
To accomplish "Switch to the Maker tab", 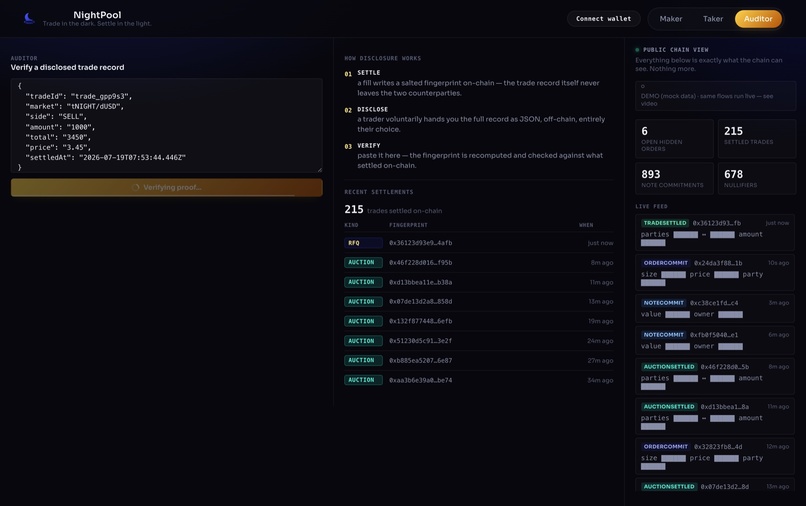I will point(671,19).
